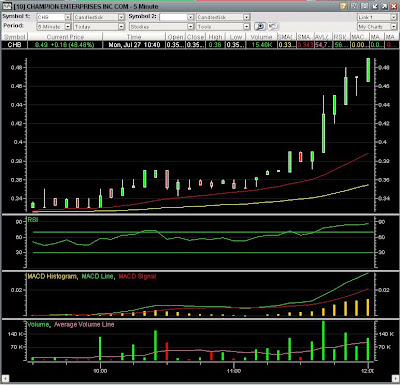Click the Low column header
The height and width of the screenshot is (385, 400).
[235, 37]
